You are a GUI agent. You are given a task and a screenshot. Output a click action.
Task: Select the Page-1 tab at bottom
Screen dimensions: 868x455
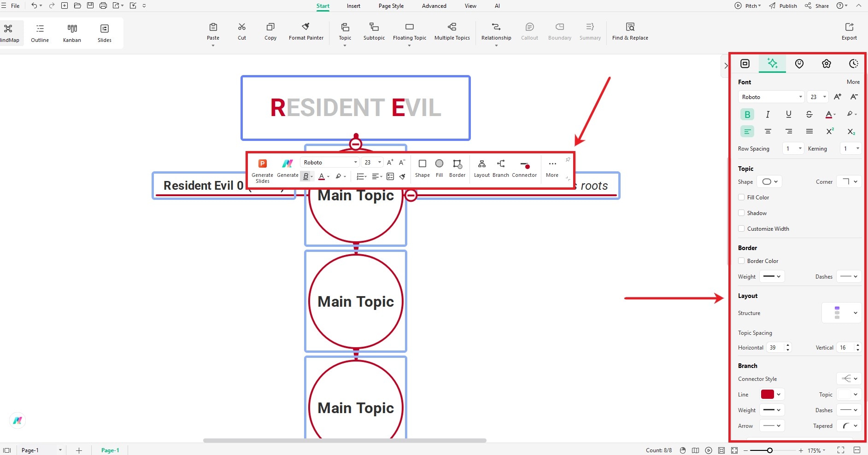110,450
